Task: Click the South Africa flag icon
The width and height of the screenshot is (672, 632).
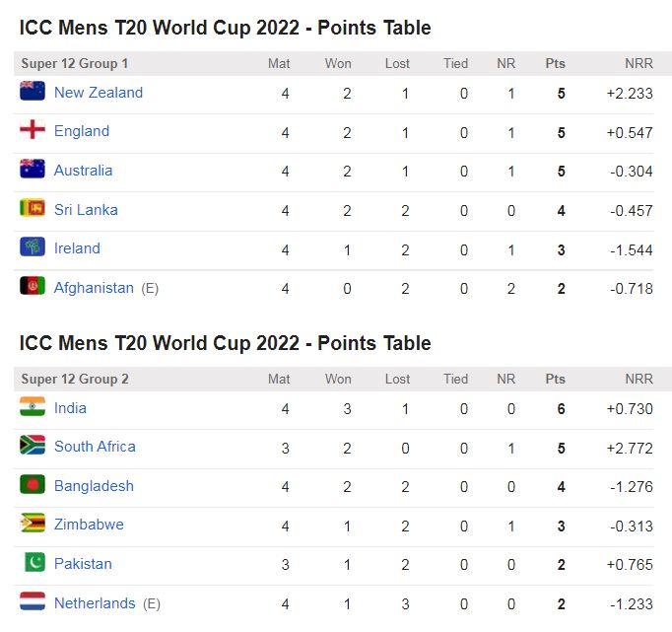Action: [33, 446]
